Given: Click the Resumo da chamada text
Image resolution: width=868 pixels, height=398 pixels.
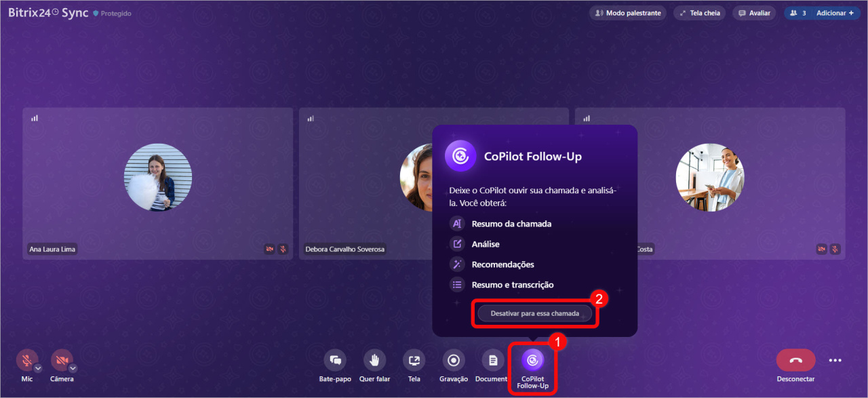Looking at the screenshot, I should (x=512, y=224).
